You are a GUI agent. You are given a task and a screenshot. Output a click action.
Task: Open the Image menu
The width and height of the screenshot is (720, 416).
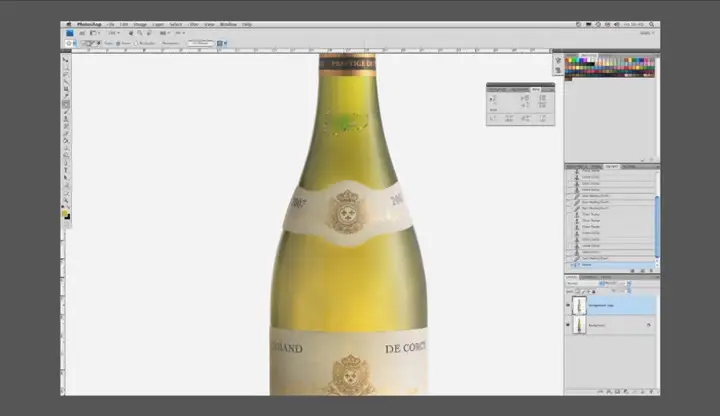(x=140, y=24)
